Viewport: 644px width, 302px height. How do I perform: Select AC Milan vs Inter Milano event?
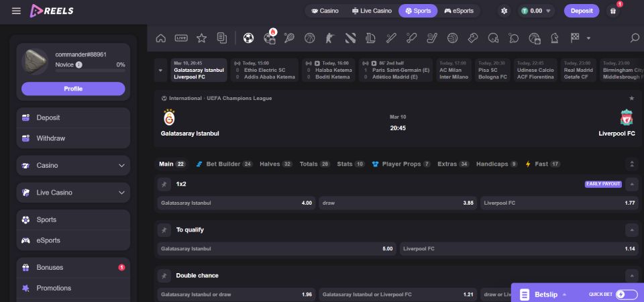[x=453, y=70]
